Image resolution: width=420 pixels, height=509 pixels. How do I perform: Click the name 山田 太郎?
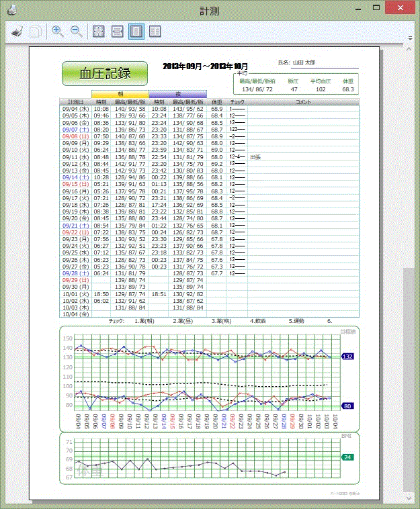click(304, 62)
